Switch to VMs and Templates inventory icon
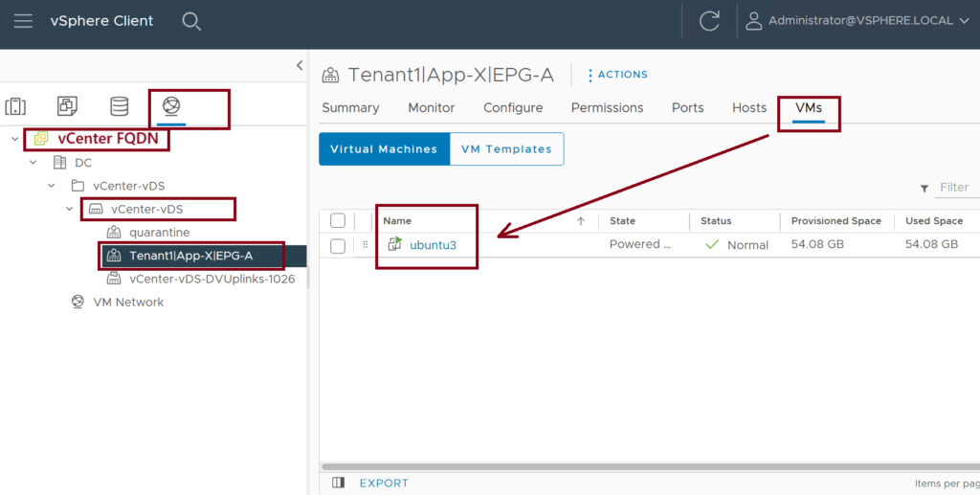The width and height of the screenshot is (980, 495). [67, 106]
